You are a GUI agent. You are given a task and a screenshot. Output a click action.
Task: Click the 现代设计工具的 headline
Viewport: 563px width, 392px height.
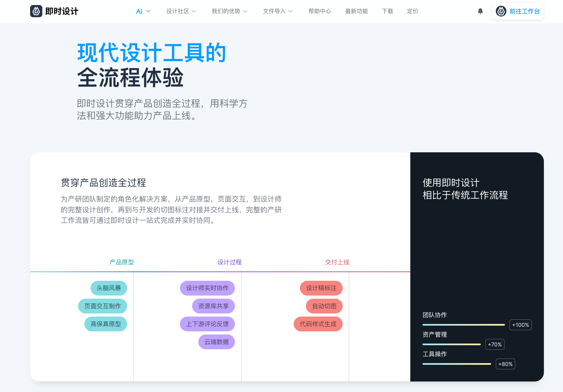(x=152, y=53)
